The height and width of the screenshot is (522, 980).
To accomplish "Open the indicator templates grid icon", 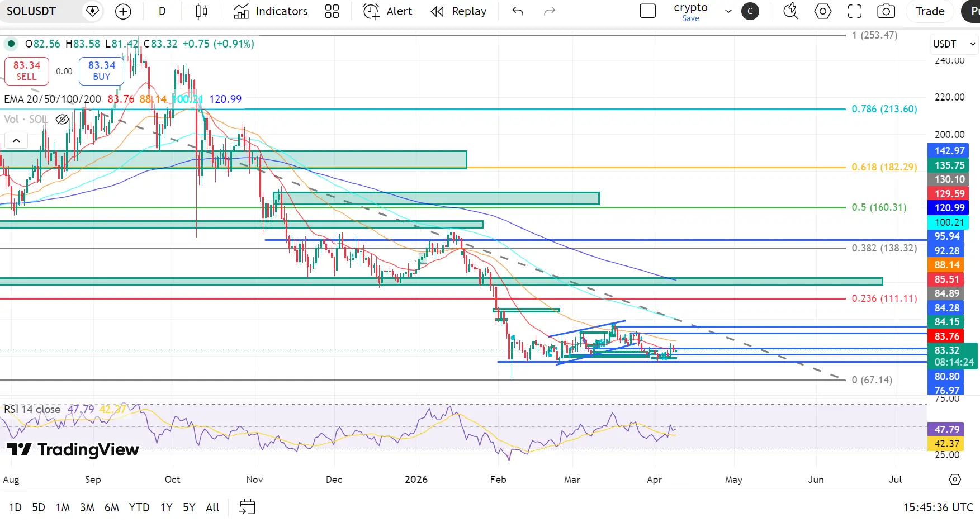I will (x=332, y=11).
